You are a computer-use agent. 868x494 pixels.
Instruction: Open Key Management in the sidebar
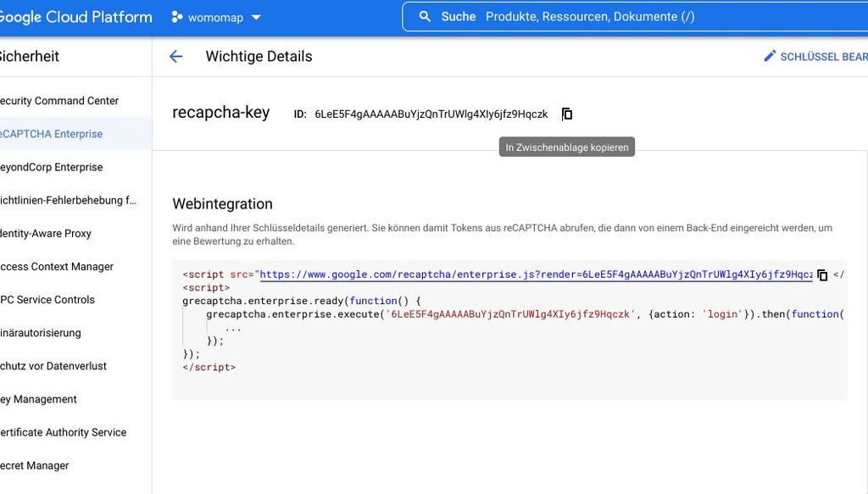[x=39, y=399]
